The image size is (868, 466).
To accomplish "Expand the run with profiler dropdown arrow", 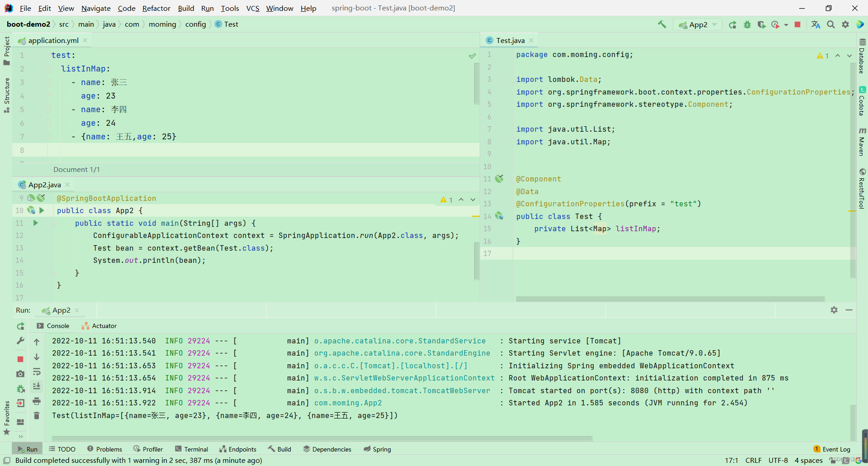I will (x=786, y=24).
